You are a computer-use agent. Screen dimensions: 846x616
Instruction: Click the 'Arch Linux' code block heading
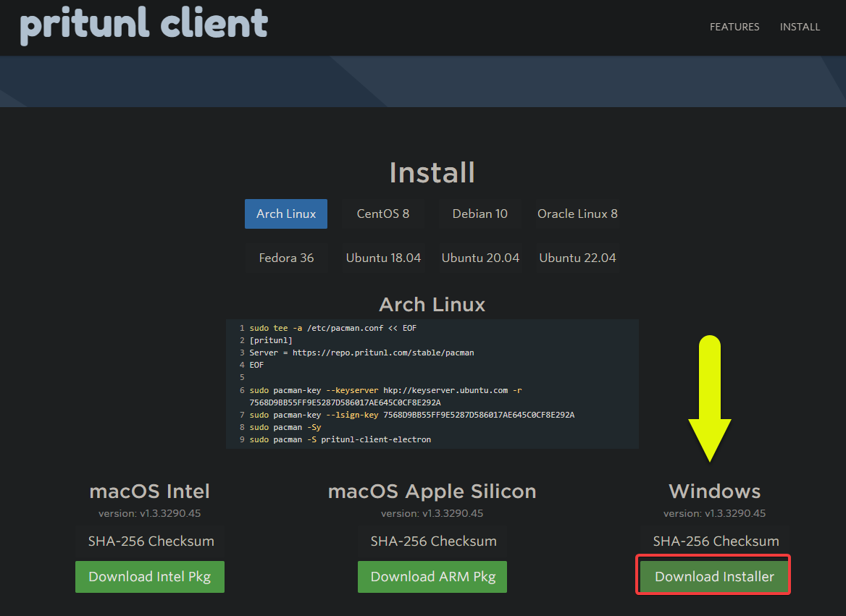coord(432,305)
